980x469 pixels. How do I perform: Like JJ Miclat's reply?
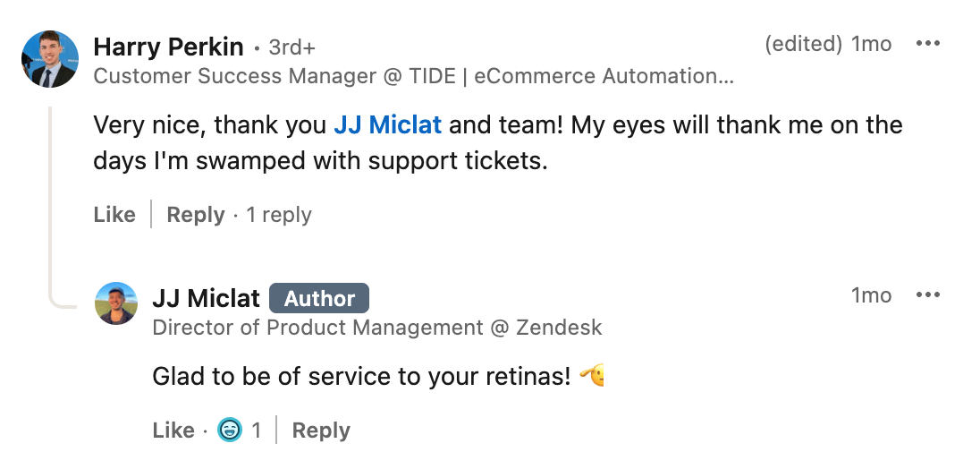[173, 431]
